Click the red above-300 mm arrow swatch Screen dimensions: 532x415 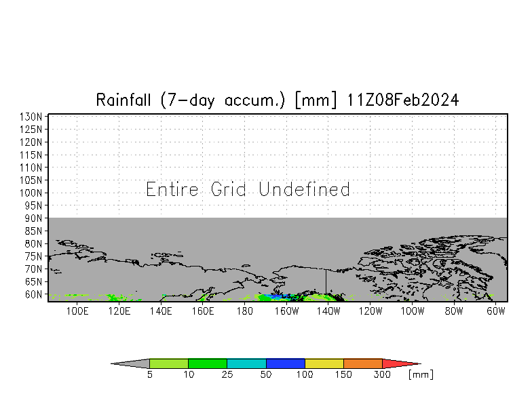[399, 363]
